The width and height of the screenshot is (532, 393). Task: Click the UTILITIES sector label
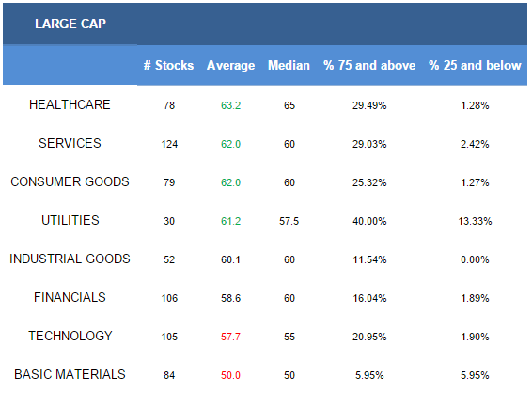(x=70, y=220)
